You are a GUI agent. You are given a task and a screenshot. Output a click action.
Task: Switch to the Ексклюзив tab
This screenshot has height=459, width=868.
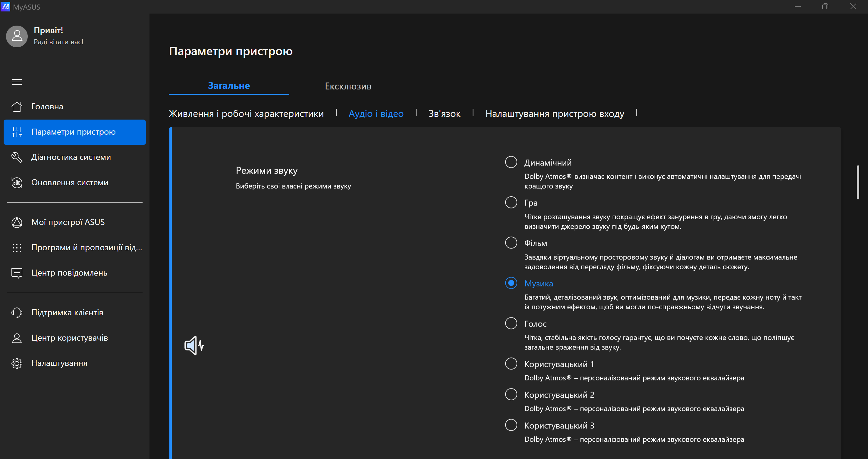(x=348, y=86)
